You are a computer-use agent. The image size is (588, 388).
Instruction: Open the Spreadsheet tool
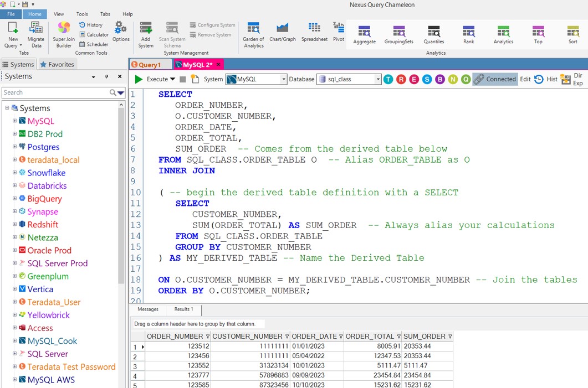click(314, 28)
